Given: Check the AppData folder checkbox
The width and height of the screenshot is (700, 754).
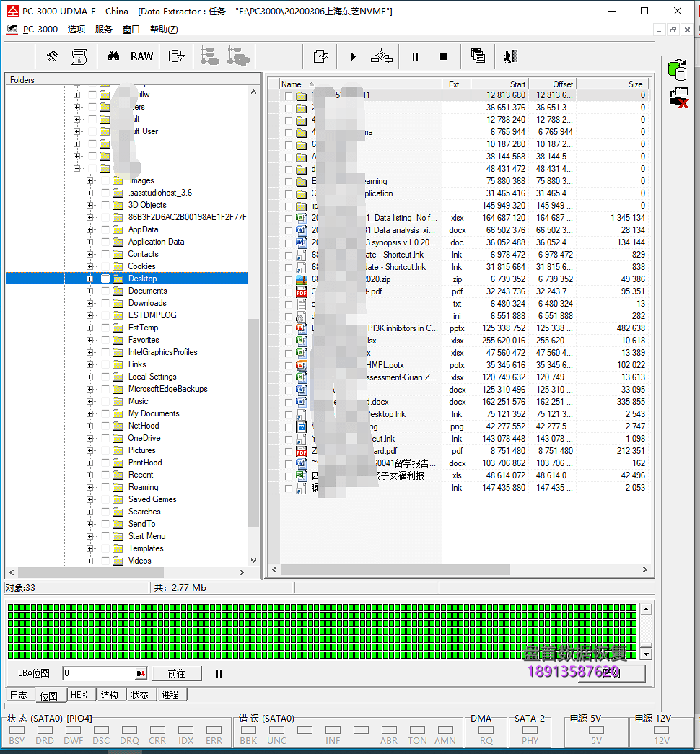Looking at the screenshot, I should pos(105,230).
